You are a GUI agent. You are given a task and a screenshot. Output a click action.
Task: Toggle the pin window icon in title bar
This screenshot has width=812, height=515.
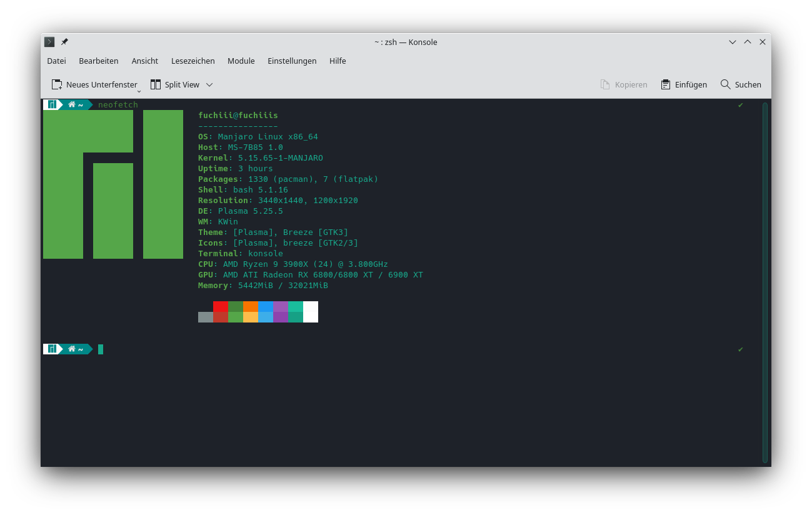pos(64,42)
